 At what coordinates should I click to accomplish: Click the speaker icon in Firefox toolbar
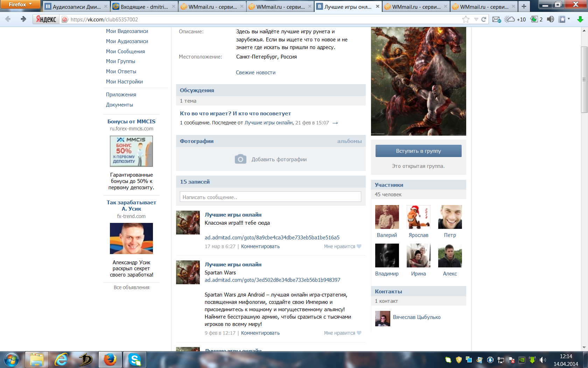tap(550, 19)
